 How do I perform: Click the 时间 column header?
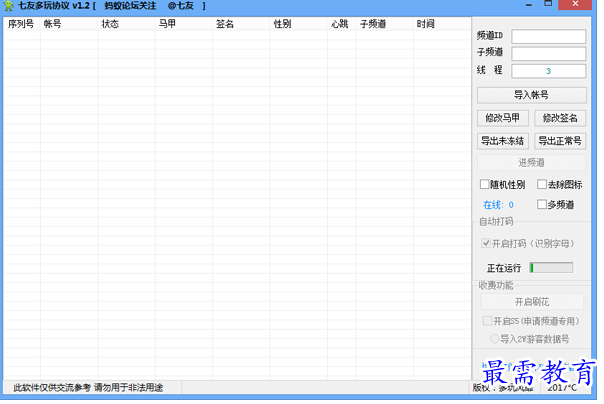click(x=442, y=24)
